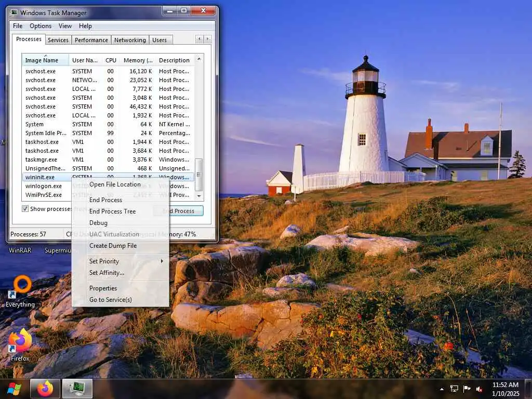Click the muted volume tray icon
532x399 pixels.
479,389
